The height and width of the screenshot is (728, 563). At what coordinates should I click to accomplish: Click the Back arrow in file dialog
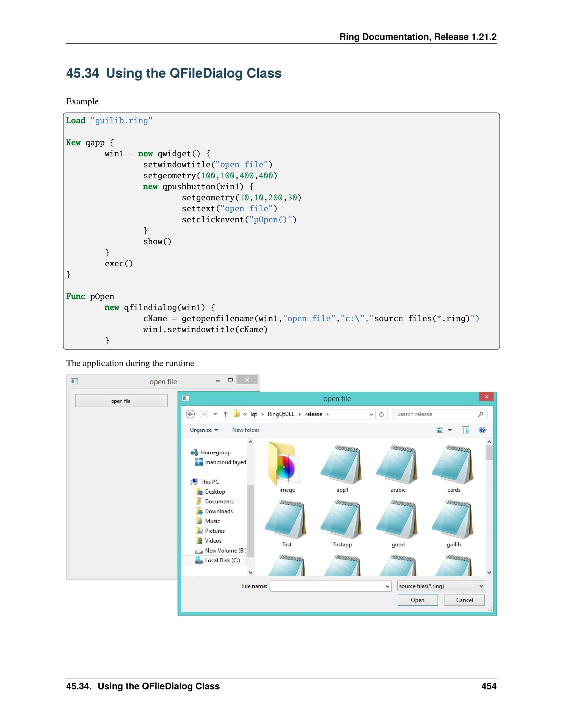[190, 414]
